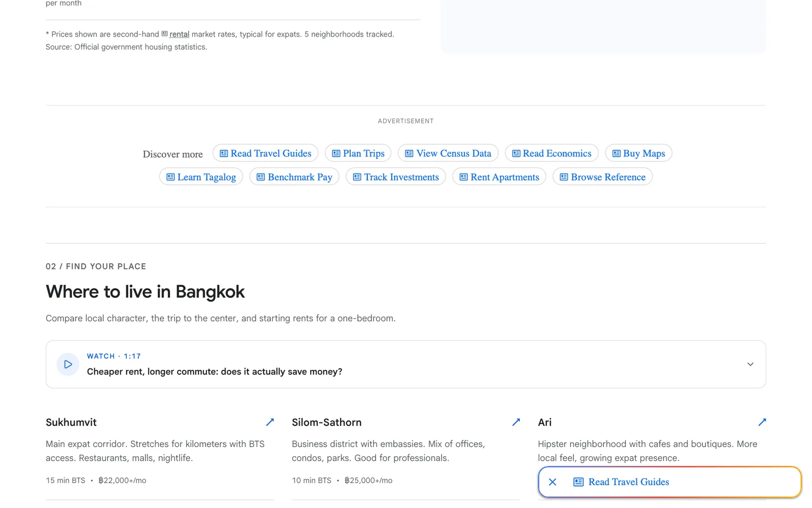Open the Track Investments chip
Screen dimensions: 812x508
tap(396, 177)
